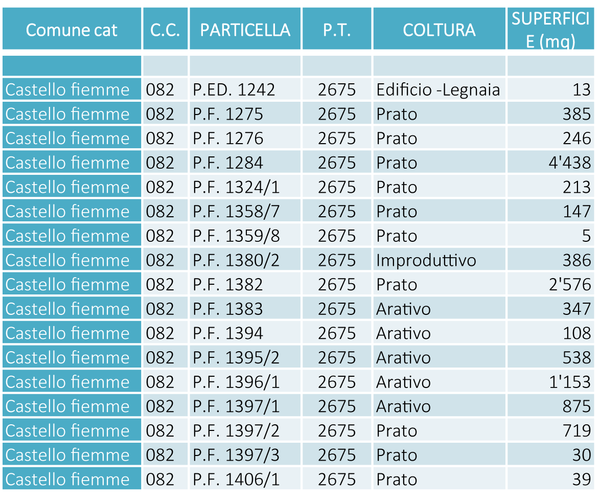
Task: Select the SUPERFICIE (mq) header cell
Action: click(551, 29)
